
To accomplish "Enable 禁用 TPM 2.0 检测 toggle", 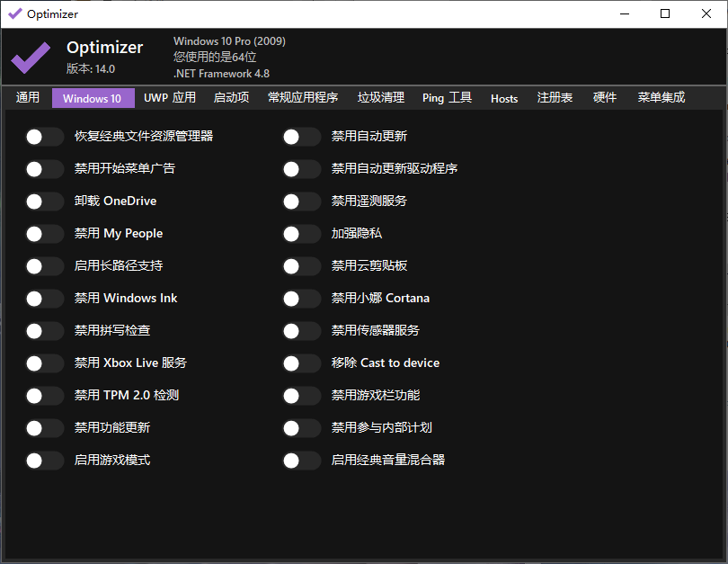I will pyautogui.click(x=45, y=396).
